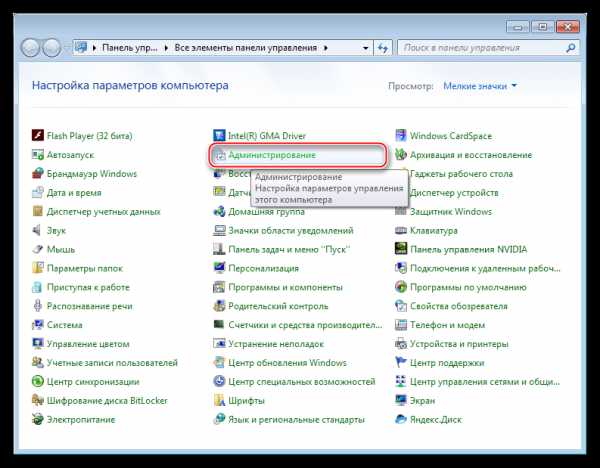Click the Автозапуск icon
600x468 pixels.
tap(38, 155)
